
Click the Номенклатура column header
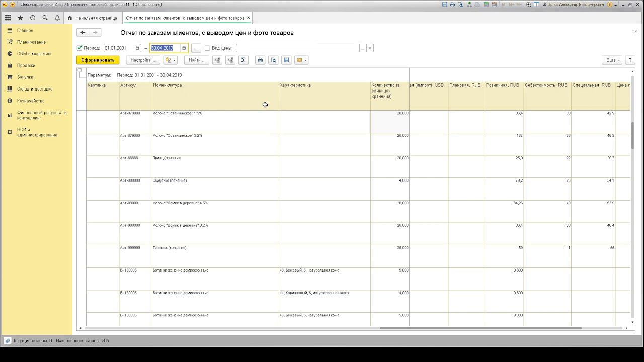pos(216,96)
